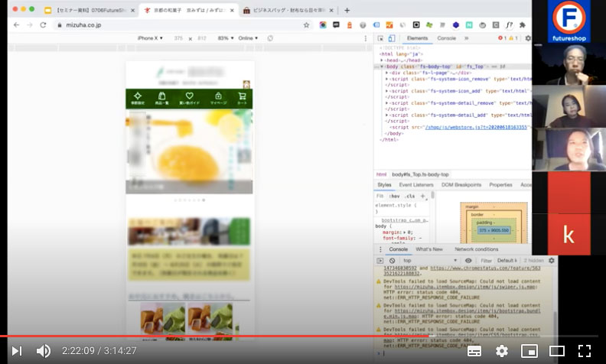This screenshot has height=364, width=606.
Task: Click the f? font extension icon
Action: [x=510, y=25]
